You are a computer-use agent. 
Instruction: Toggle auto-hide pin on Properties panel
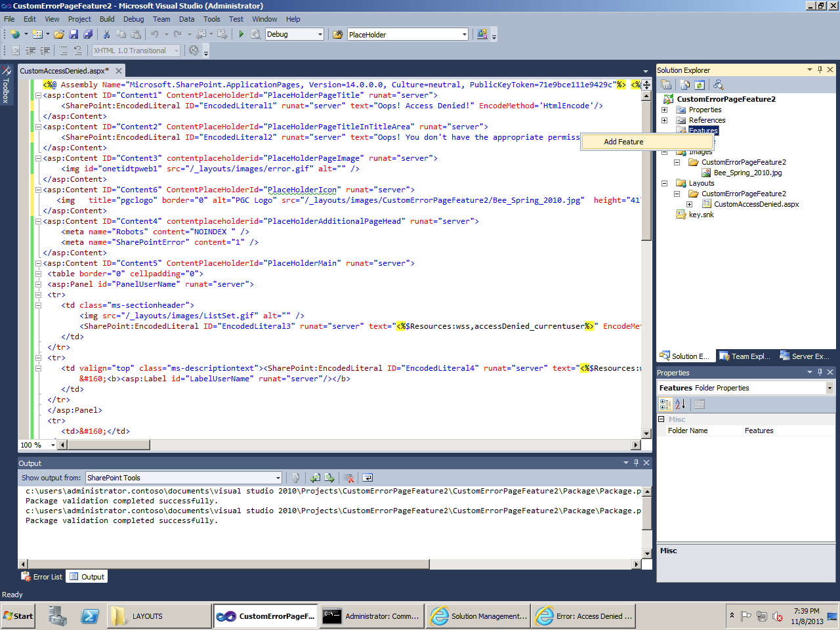tap(820, 372)
